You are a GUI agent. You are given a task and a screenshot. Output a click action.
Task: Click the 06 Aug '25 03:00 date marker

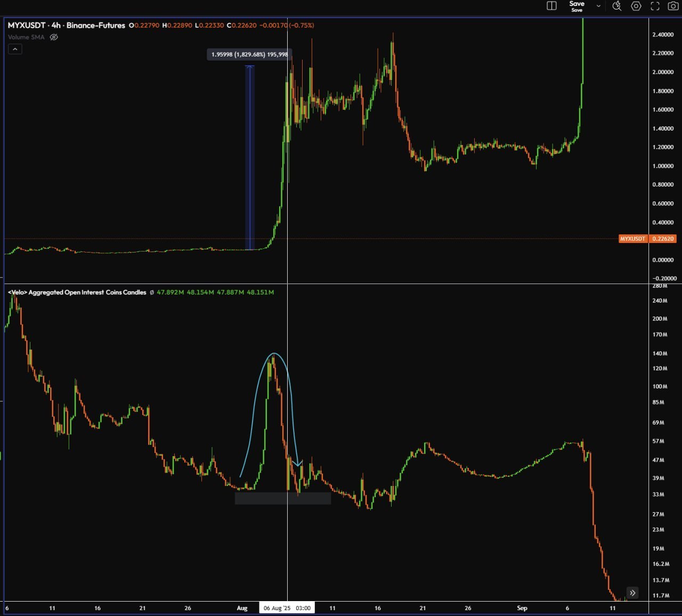point(287,607)
